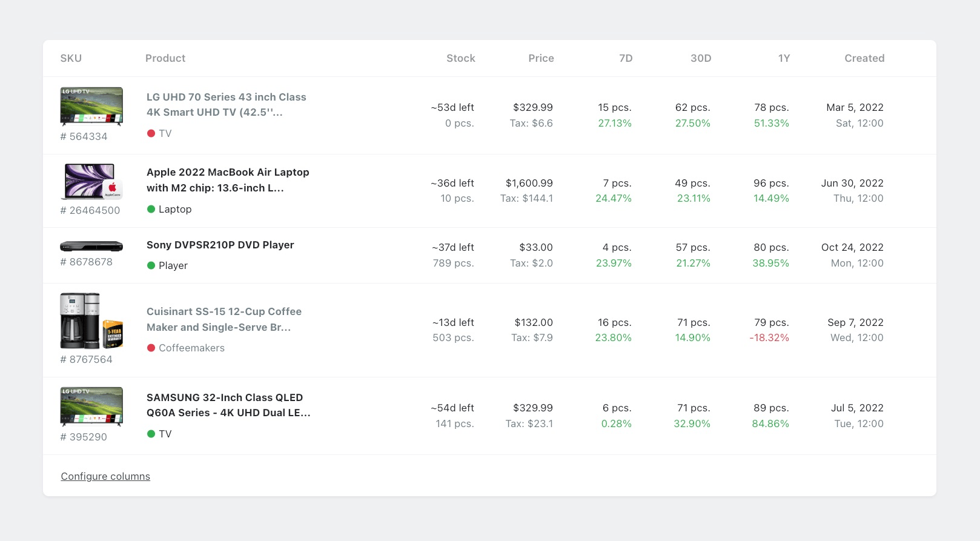The height and width of the screenshot is (541, 980).
Task: Click the Mar 5, 2022 created date
Action: pyautogui.click(x=855, y=107)
